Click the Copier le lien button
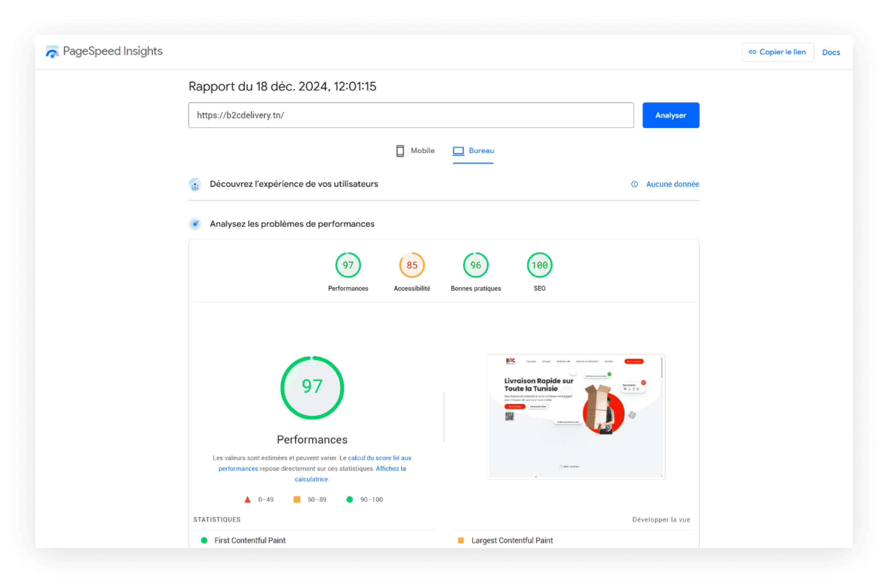The image size is (888, 588). 778,52
